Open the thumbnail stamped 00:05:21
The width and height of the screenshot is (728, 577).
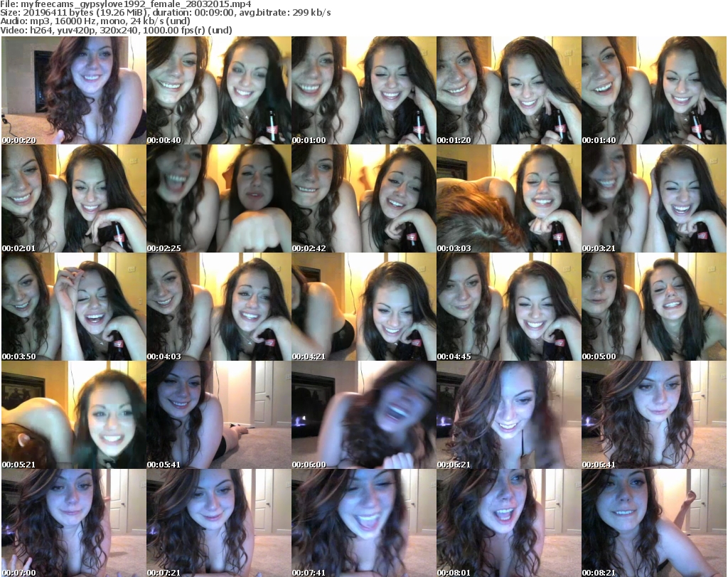pos(74,414)
